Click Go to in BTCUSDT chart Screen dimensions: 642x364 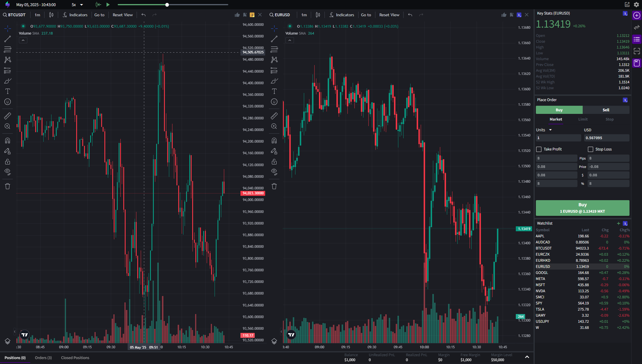click(x=99, y=15)
